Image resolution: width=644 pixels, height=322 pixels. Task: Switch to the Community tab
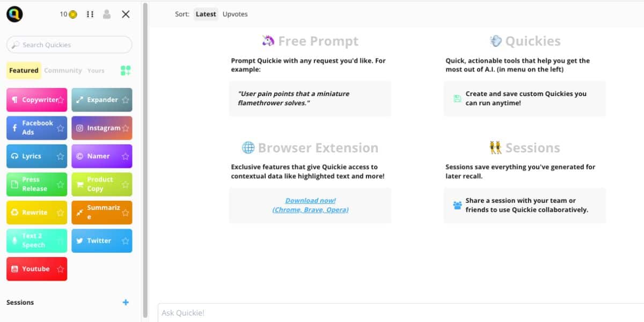[x=63, y=70]
